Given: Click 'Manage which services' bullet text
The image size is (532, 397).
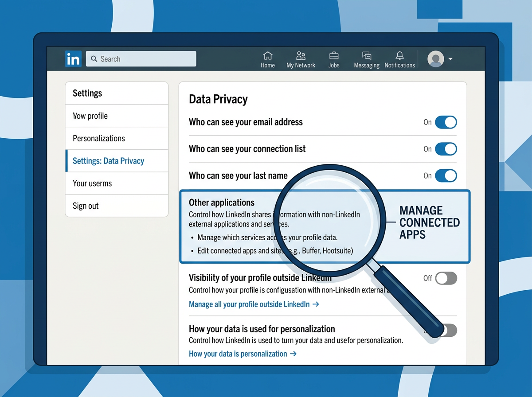Looking at the screenshot, I should pyautogui.click(x=268, y=237).
